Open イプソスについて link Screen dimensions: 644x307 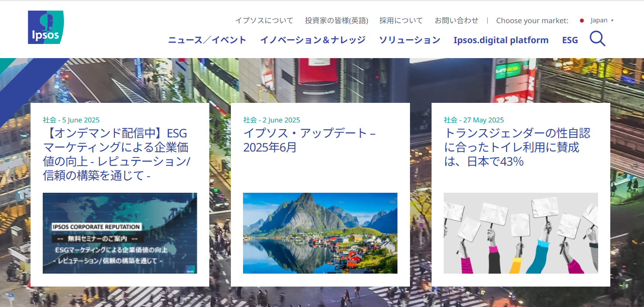point(264,20)
